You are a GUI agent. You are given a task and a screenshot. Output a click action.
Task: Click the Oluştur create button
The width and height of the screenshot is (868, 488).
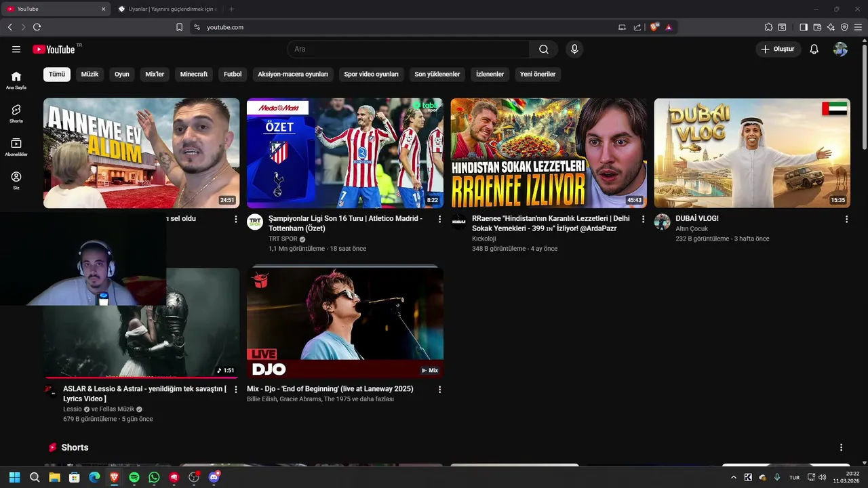coord(778,49)
